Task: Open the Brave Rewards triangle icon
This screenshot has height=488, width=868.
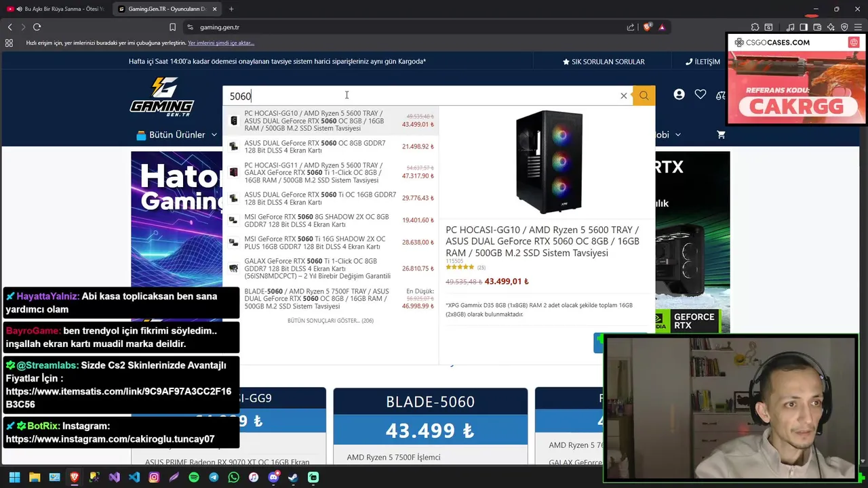Action: pyautogui.click(x=662, y=27)
